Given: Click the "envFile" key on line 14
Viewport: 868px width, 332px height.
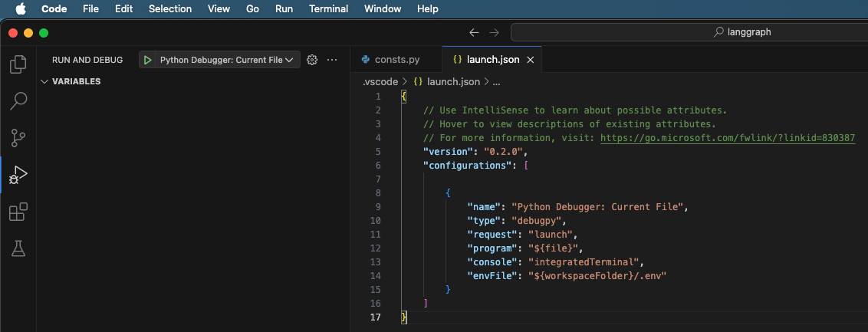Looking at the screenshot, I should pos(492,276).
